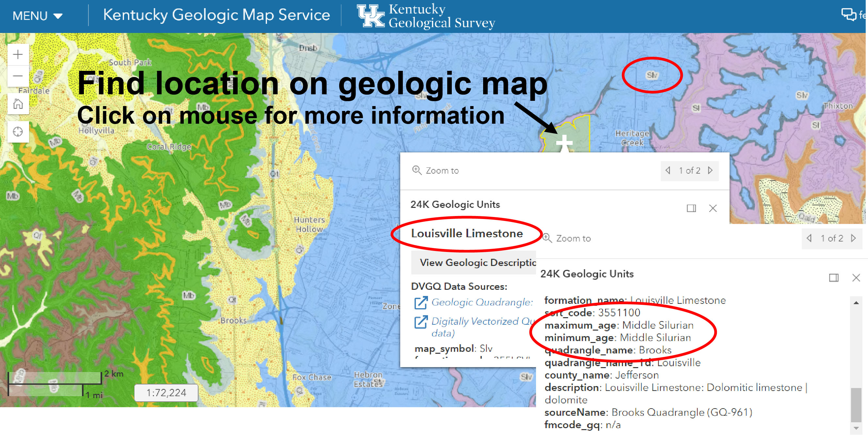868x435 pixels.
Task: Click the popup attribute list scrollbar down arrow
Action: pyautogui.click(x=856, y=428)
